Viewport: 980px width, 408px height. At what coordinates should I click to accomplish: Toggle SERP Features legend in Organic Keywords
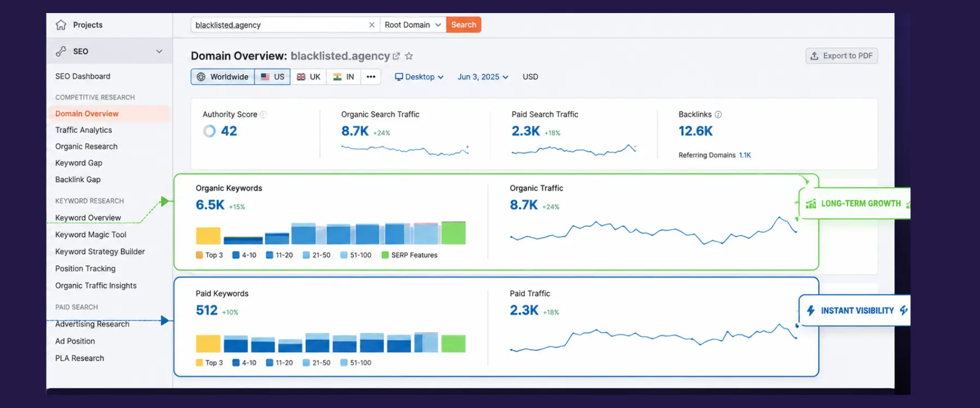coord(409,255)
